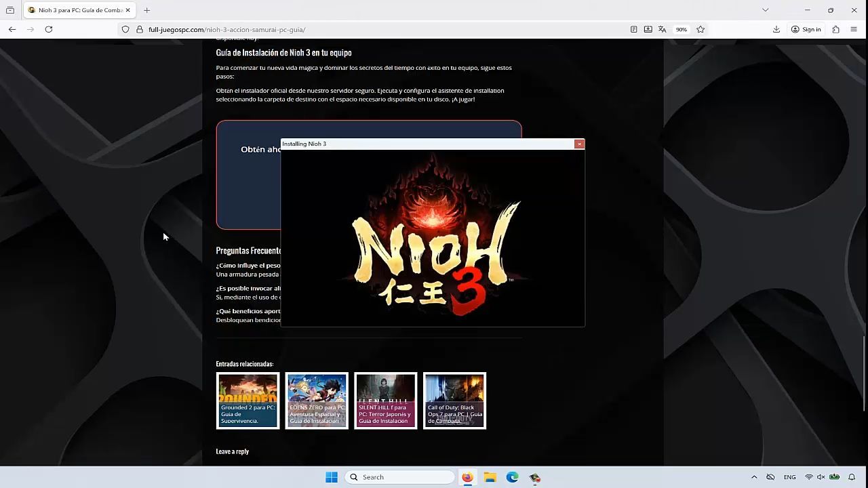Image resolution: width=868 pixels, height=488 pixels.
Task: Close the Installing Nioh 3 dialog
Action: 579,144
